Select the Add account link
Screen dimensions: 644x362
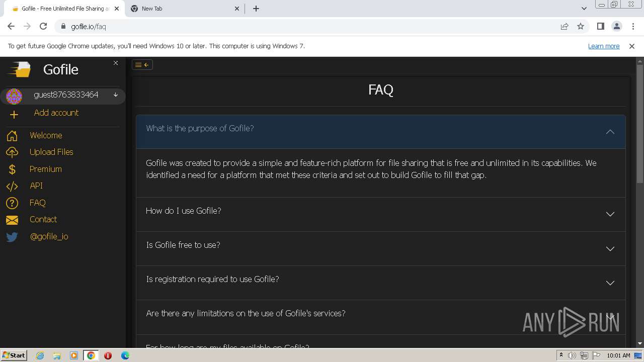click(56, 113)
